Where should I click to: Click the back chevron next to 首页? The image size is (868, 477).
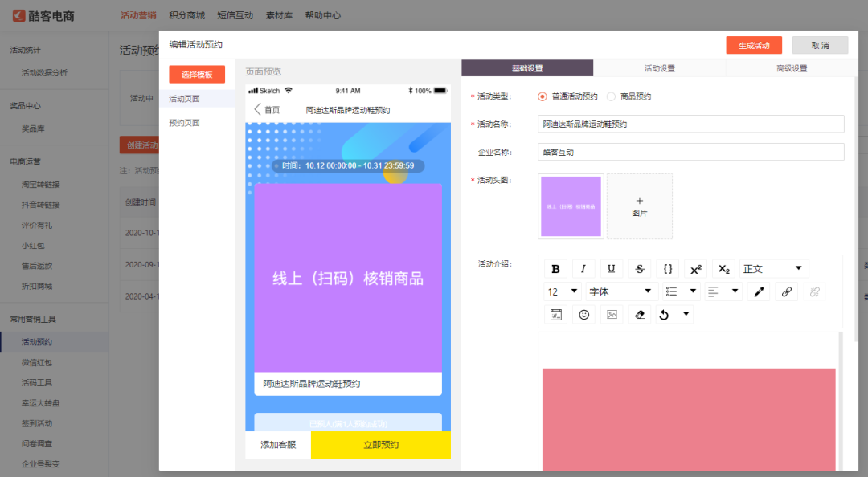click(257, 109)
